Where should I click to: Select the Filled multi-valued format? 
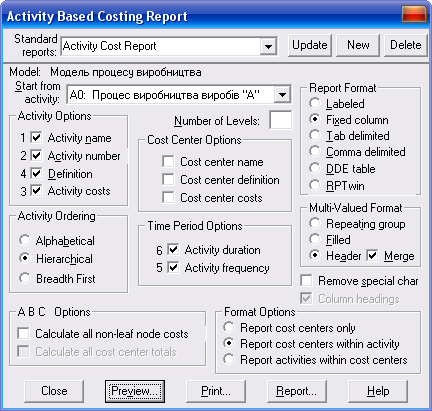coord(314,239)
